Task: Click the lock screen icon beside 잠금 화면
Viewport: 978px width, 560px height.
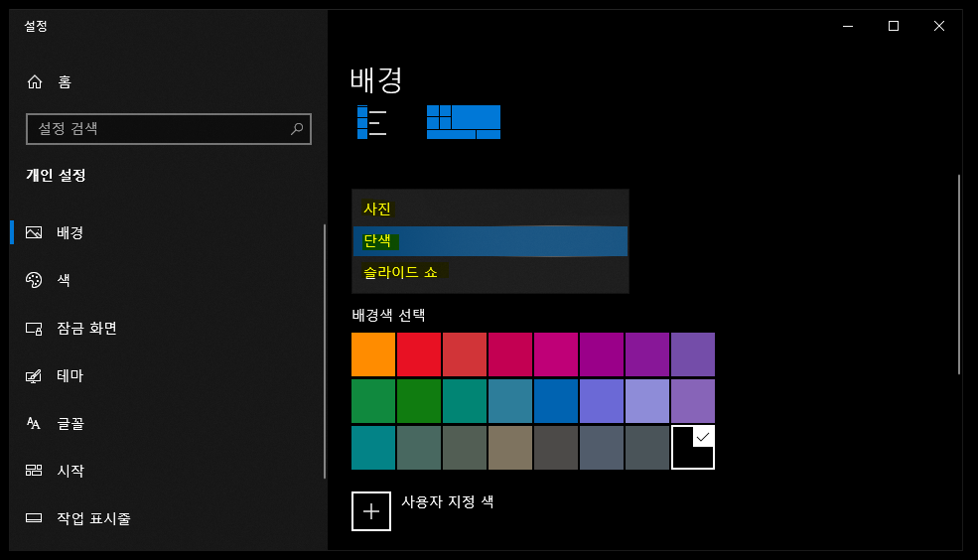Action: click(34, 328)
